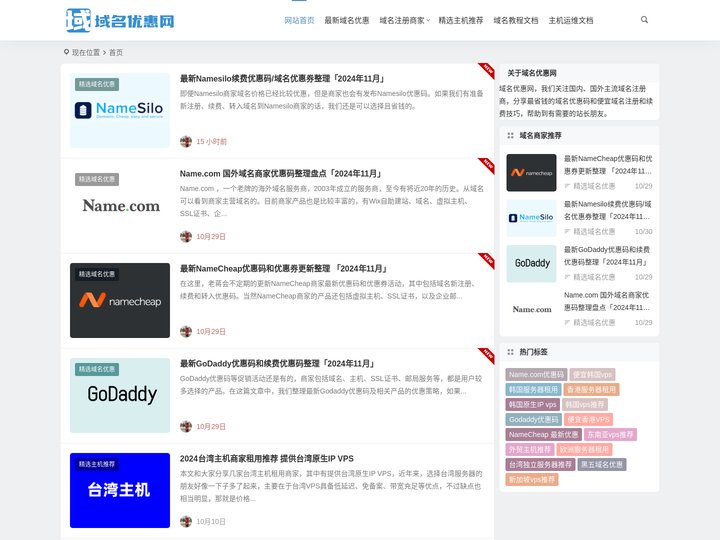This screenshot has width=720, height=540.
Task: Select the 新加坡vps推荐 tag
Action: [532, 480]
